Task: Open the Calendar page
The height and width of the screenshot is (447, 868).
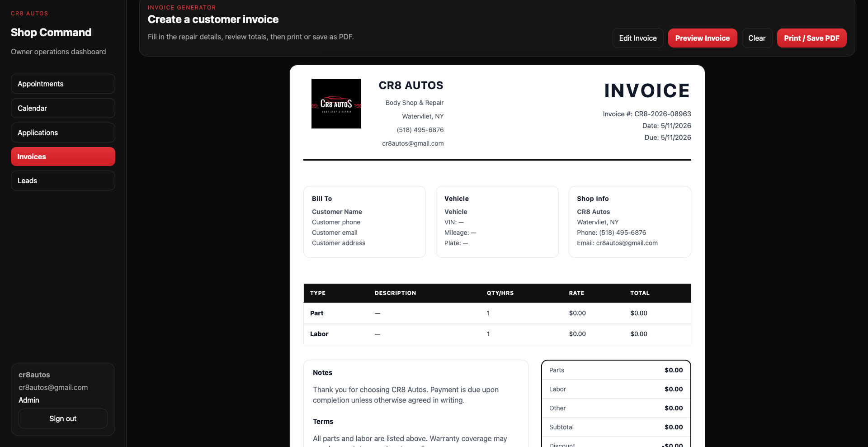Action: click(63, 108)
